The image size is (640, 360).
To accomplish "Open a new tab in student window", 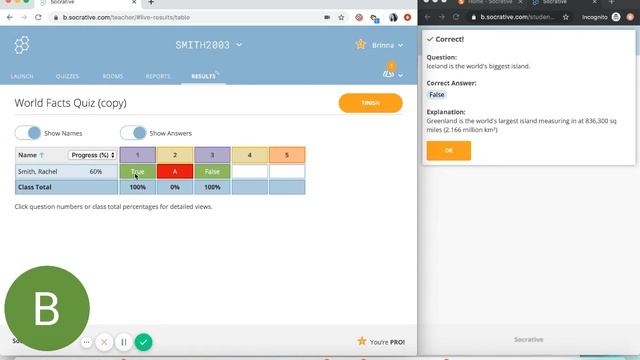I will pyautogui.click(x=611, y=2).
